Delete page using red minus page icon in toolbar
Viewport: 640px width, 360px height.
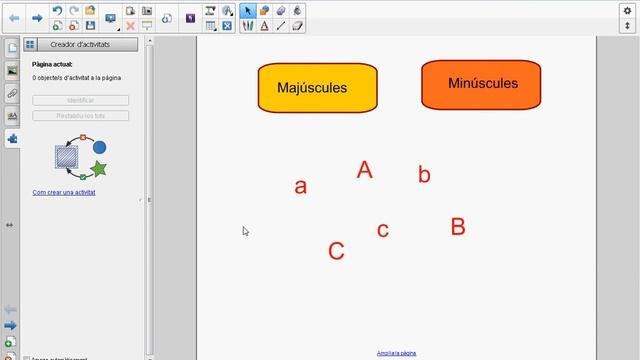pos(74,26)
